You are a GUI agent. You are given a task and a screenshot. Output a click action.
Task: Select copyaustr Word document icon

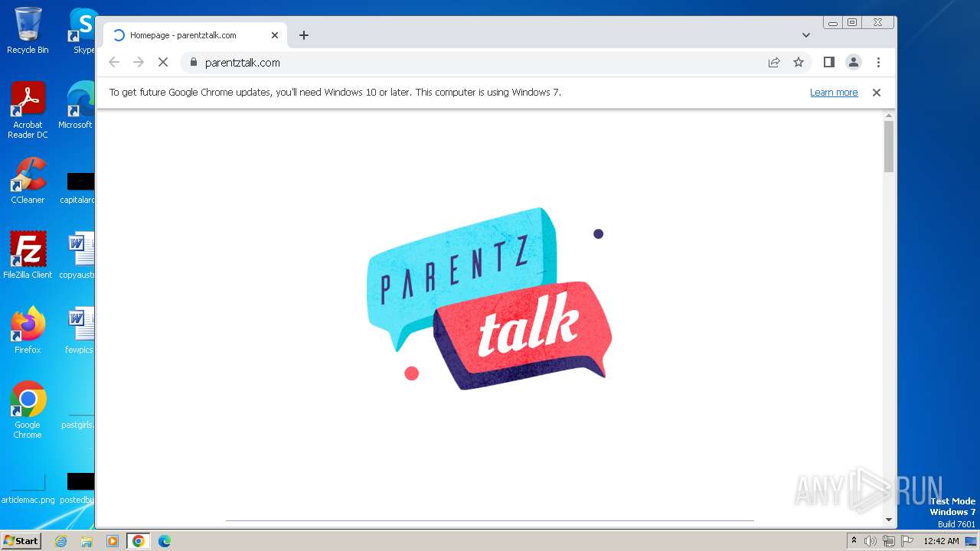(78, 255)
